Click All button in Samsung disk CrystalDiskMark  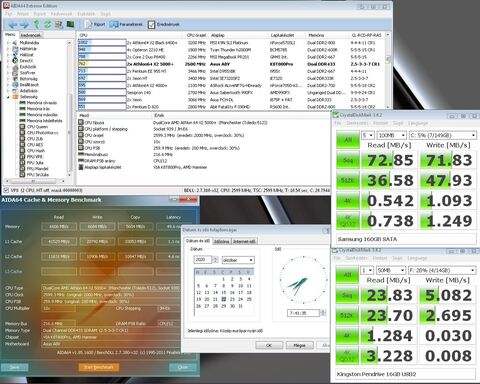(348, 140)
